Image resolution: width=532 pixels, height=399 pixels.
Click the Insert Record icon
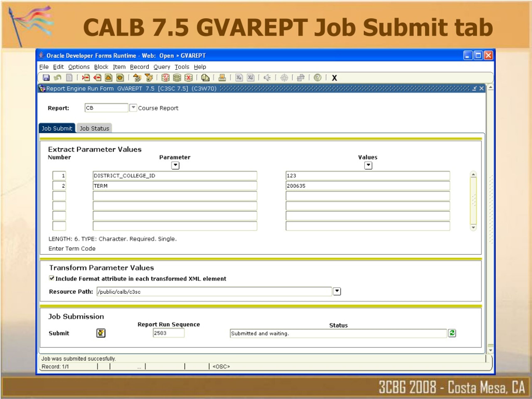pos(86,78)
